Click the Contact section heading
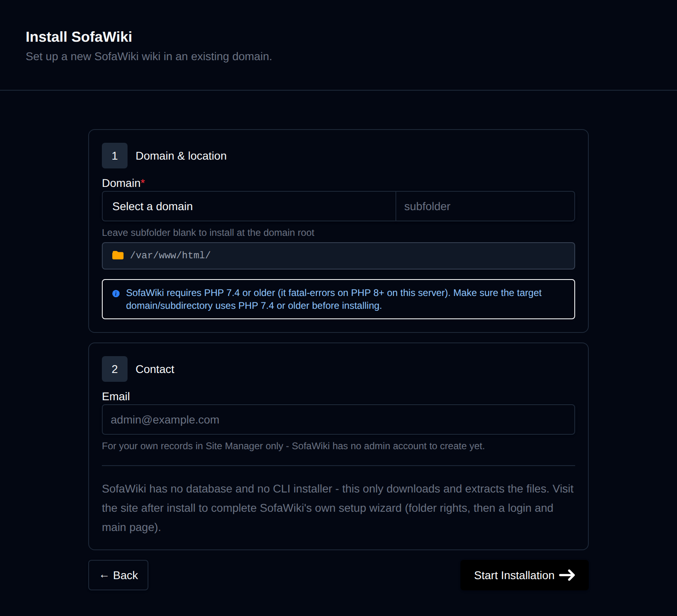 pyautogui.click(x=155, y=369)
